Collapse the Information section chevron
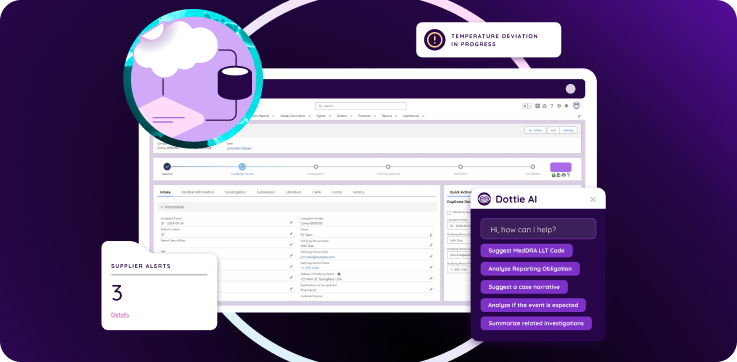This screenshot has width=737, height=362. 162,207
